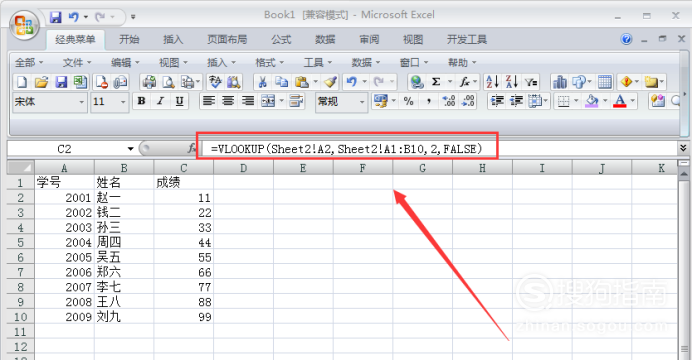Click the Name Box showing C2
Image resolution: width=692 pixels, height=360 pixels.
64,149
